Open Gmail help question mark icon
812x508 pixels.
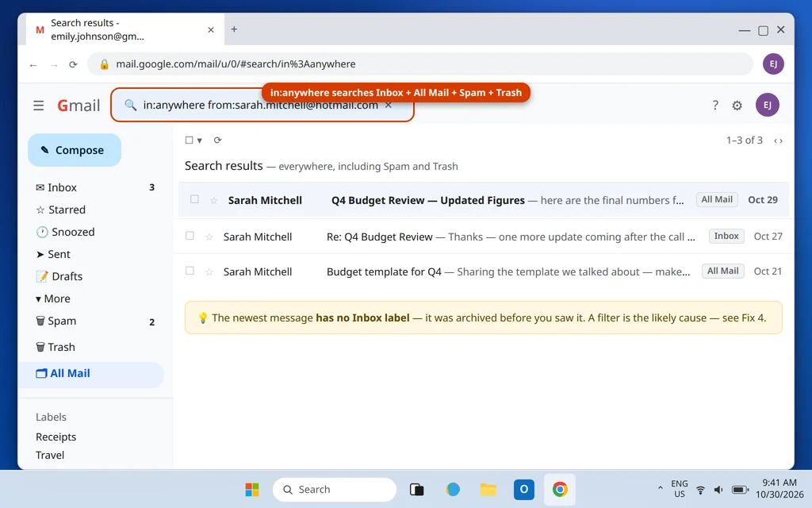[x=715, y=106]
